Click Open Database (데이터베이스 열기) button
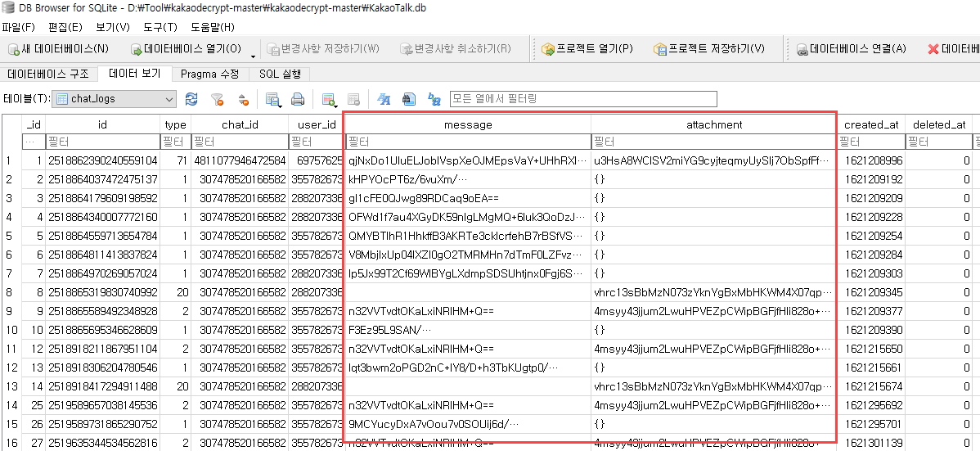 [186, 49]
